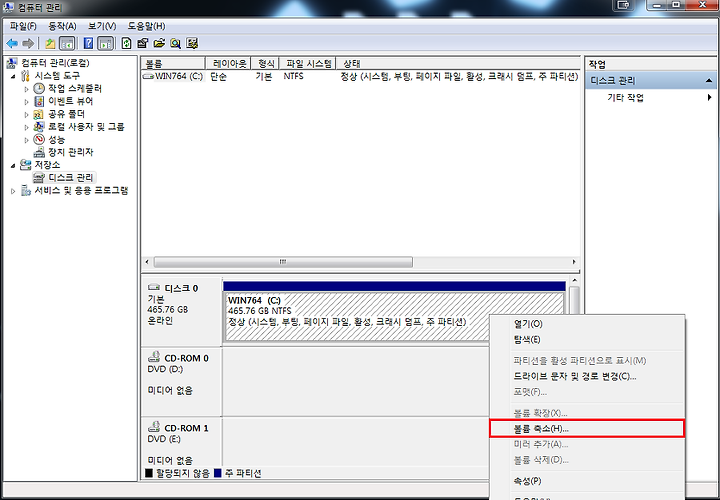Toggle the Show/Hide Action Pane toolbar icon

point(106,44)
